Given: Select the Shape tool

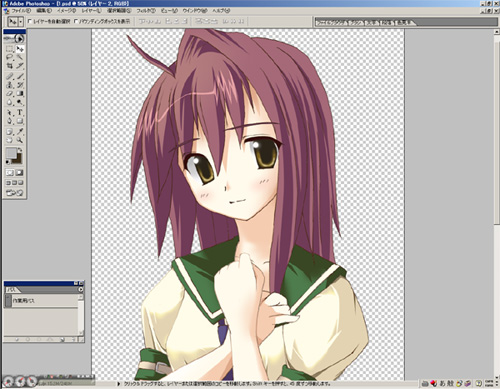Looking at the screenshot, I should coord(20,121).
